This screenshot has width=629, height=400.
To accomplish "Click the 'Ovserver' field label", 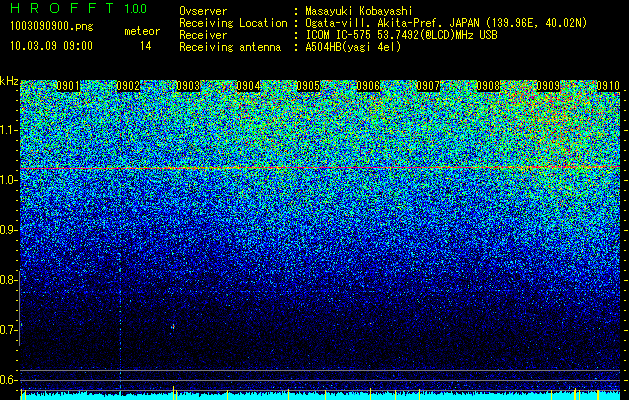I will pyautogui.click(x=203, y=11).
